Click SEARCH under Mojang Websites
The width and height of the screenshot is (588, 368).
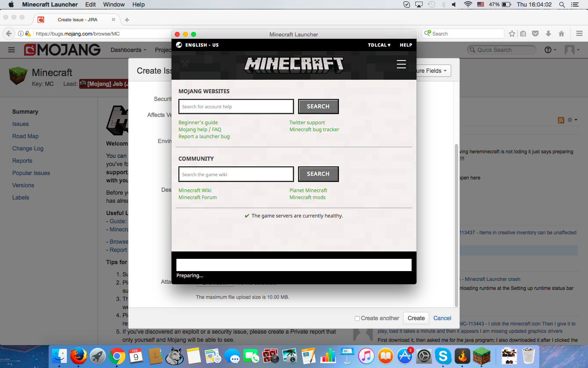(x=318, y=106)
